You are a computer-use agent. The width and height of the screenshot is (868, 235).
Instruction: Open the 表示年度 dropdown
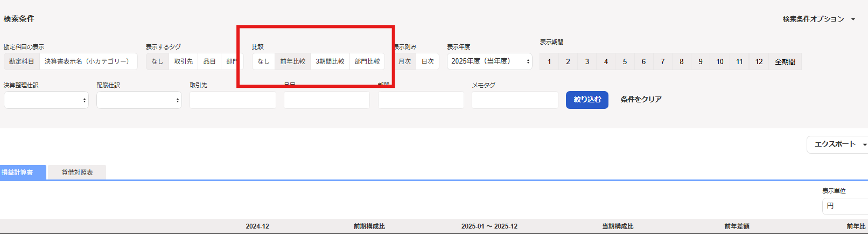pyautogui.click(x=489, y=61)
